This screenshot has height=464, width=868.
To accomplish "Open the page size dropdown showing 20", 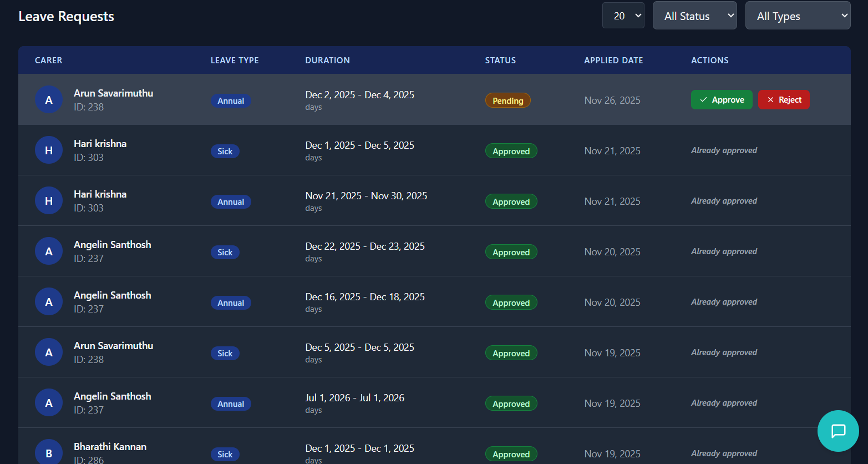I will [x=623, y=16].
